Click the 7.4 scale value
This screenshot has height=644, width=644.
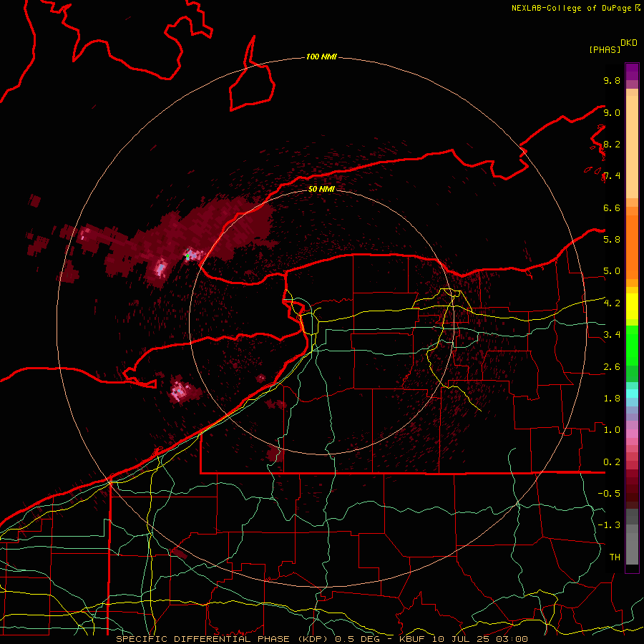tap(612, 176)
